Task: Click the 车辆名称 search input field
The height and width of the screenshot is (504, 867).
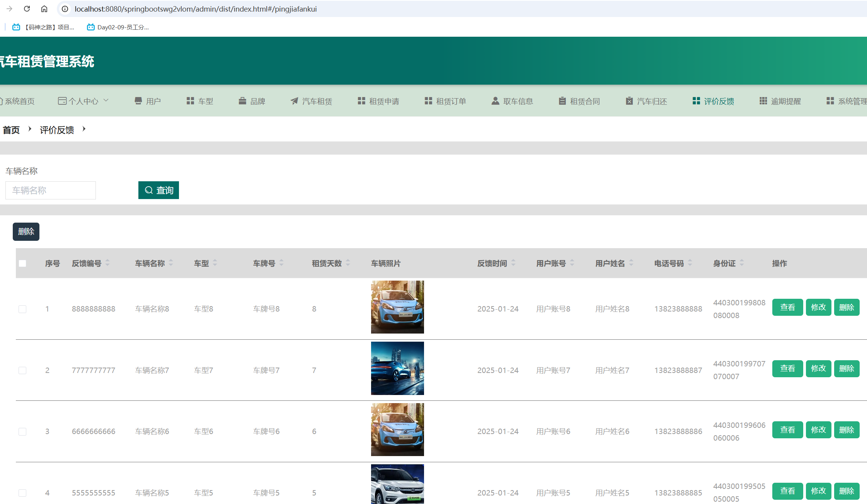Action: 51,190
